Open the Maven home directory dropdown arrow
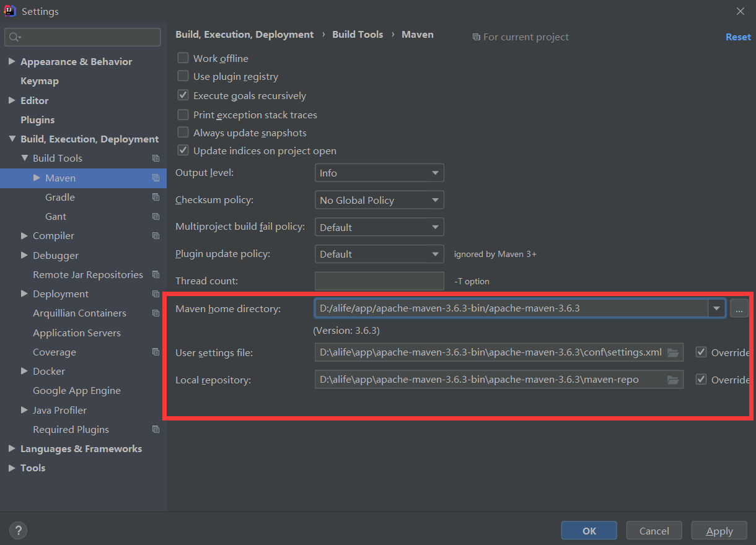This screenshot has height=545, width=756. (x=717, y=308)
